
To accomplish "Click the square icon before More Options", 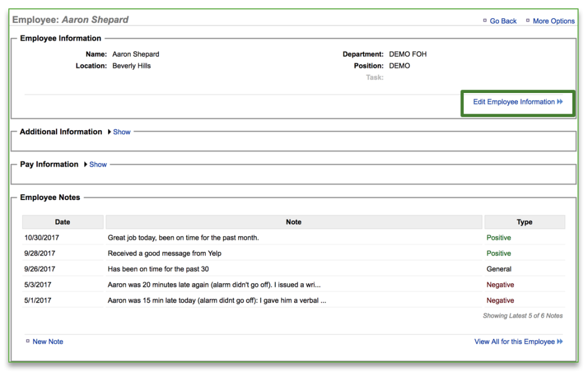I will [528, 21].
